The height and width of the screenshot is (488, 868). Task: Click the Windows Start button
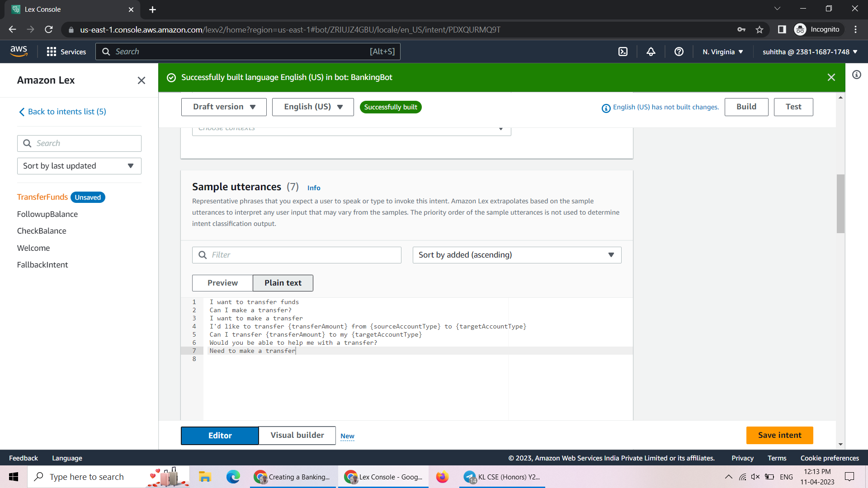tap(13, 477)
